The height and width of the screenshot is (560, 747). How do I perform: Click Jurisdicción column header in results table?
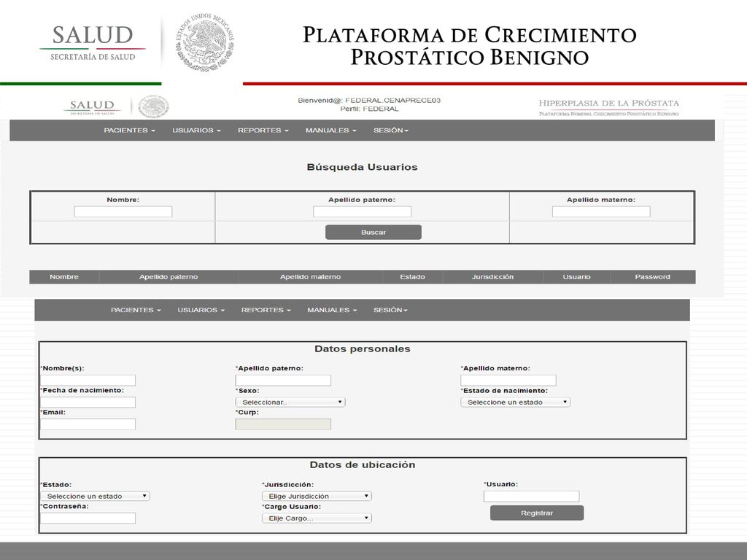tap(492, 276)
